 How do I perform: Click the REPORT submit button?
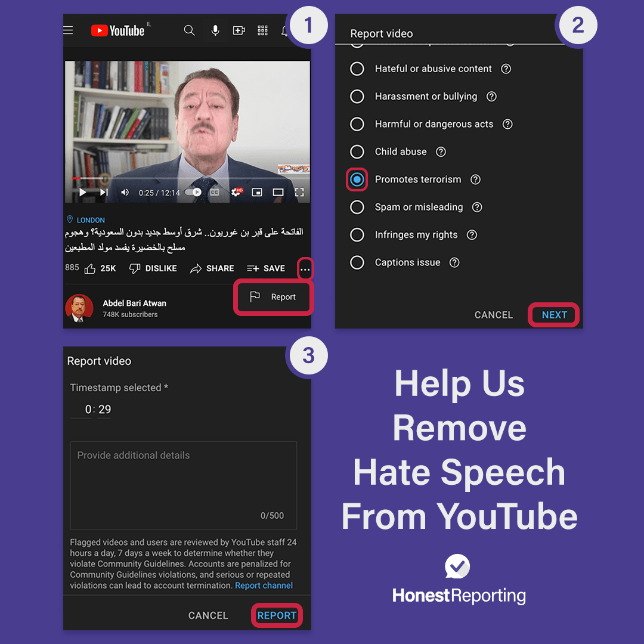pos(277,615)
